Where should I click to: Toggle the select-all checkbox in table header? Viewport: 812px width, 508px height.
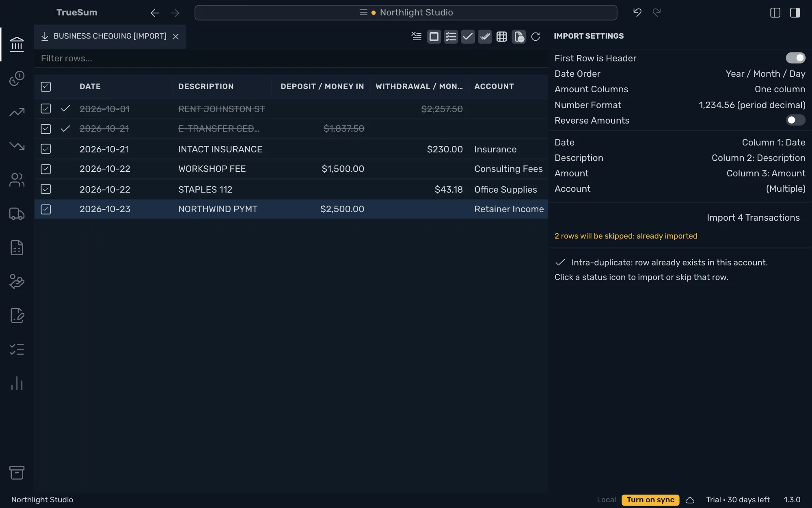tap(46, 87)
